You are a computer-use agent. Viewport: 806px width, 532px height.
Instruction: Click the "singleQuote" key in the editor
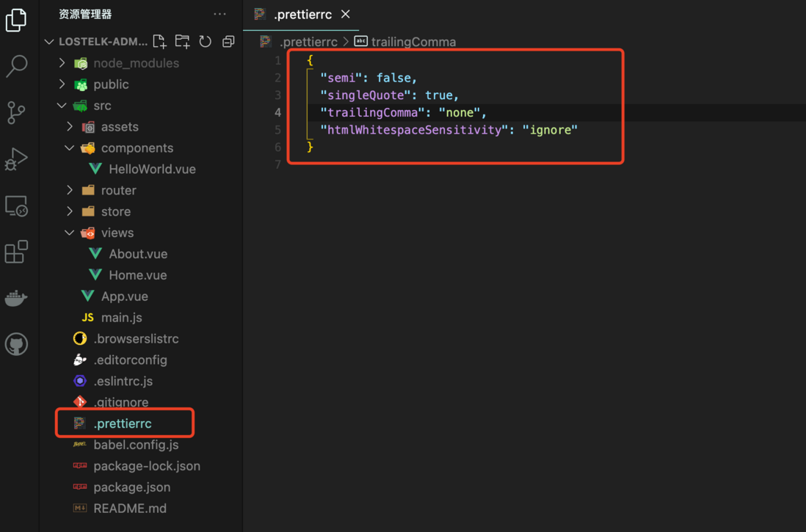(x=365, y=95)
